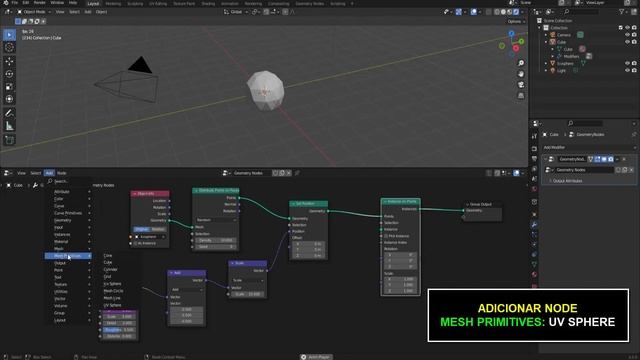This screenshot has width=640, height=360.
Task: Open Scale operation dropdown on Scale node
Action: click(248, 280)
